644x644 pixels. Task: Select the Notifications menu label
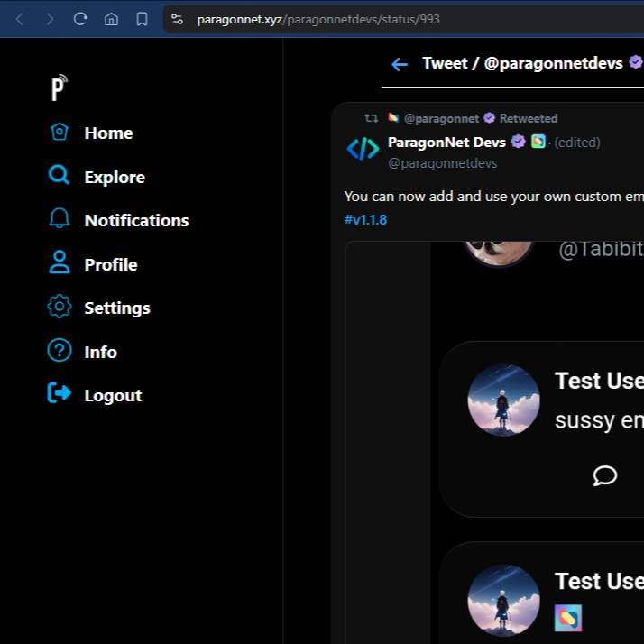pos(136,220)
